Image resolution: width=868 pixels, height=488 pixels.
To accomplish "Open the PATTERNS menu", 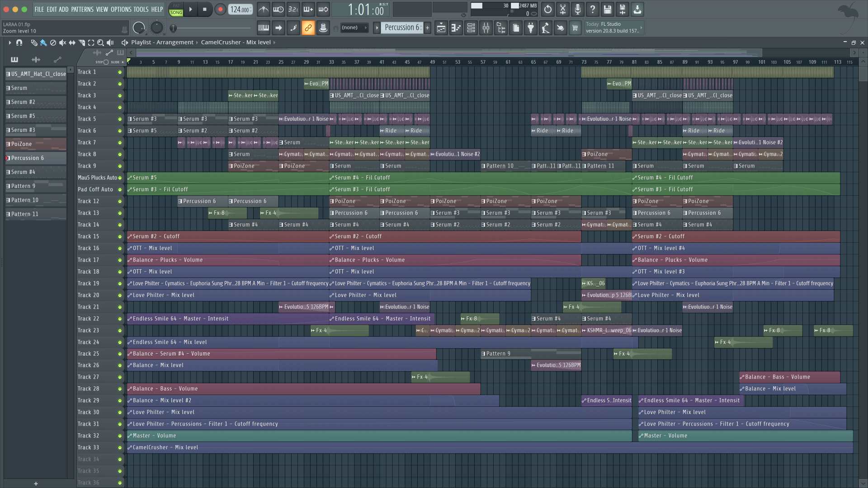I will coord(82,9).
